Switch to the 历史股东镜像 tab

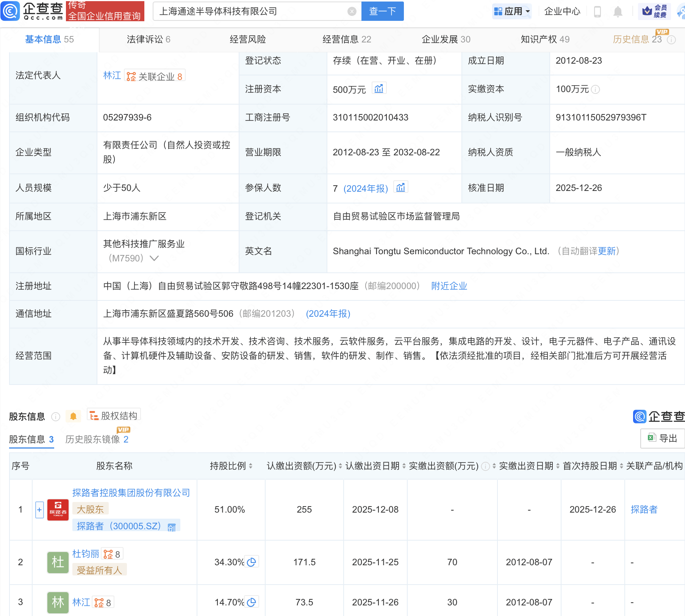[97, 439]
